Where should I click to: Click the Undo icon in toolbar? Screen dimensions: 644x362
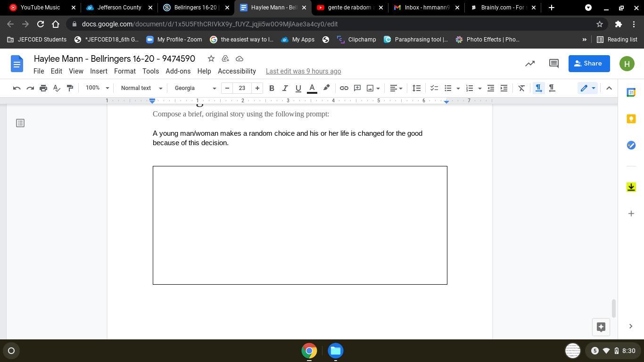click(x=17, y=88)
